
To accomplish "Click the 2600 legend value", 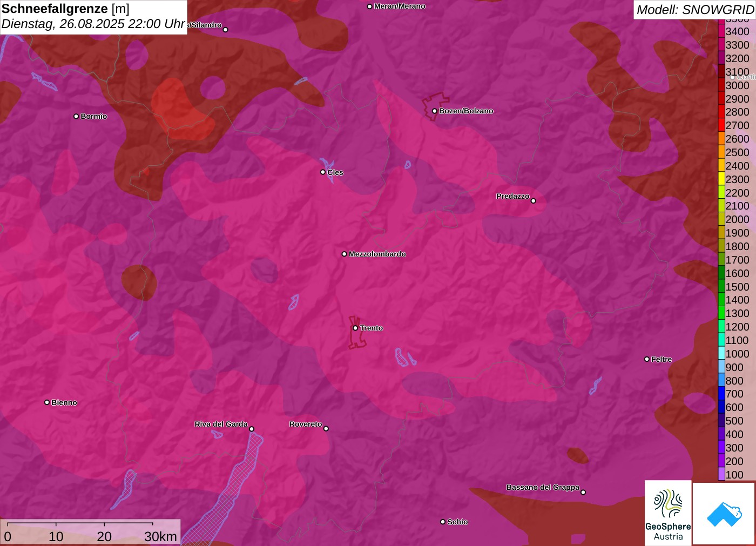I will click(x=737, y=139).
